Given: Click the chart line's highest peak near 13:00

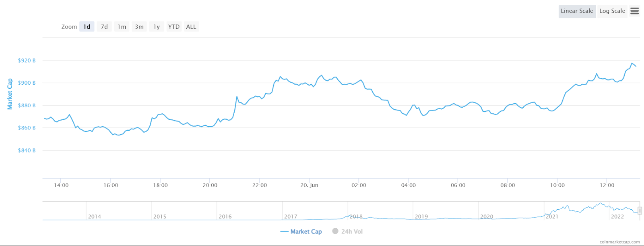Looking at the screenshot, I should tap(632, 63).
